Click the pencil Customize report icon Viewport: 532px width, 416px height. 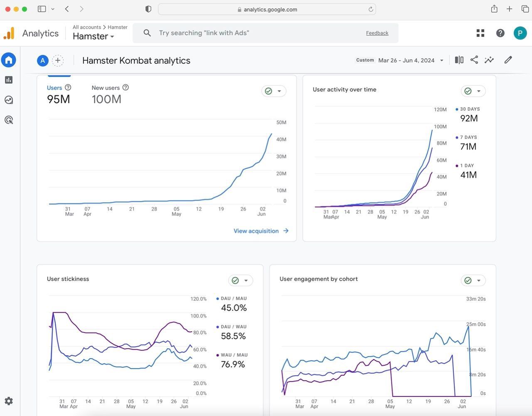508,60
